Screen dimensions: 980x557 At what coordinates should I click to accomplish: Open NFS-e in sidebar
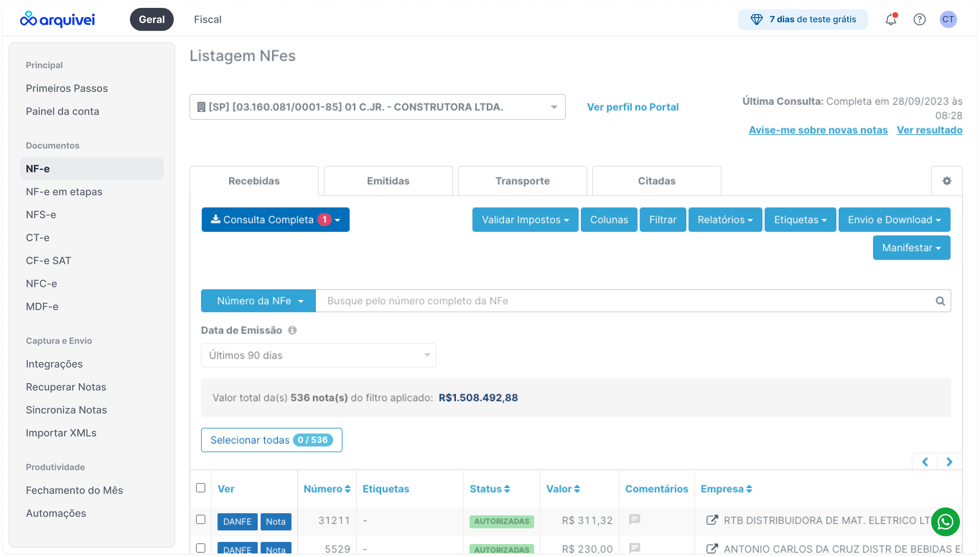click(41, 214)
